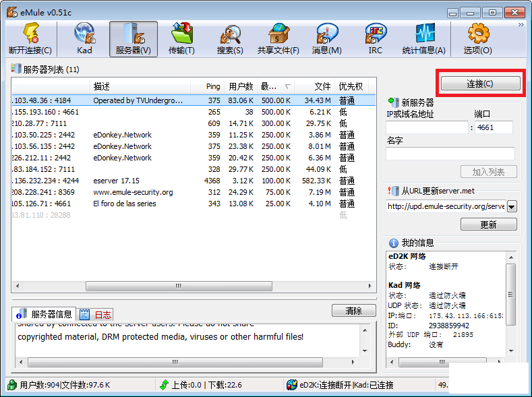Switch to the 日志 log tab
This screenshot has width=532, height=397.
point(94,315)
